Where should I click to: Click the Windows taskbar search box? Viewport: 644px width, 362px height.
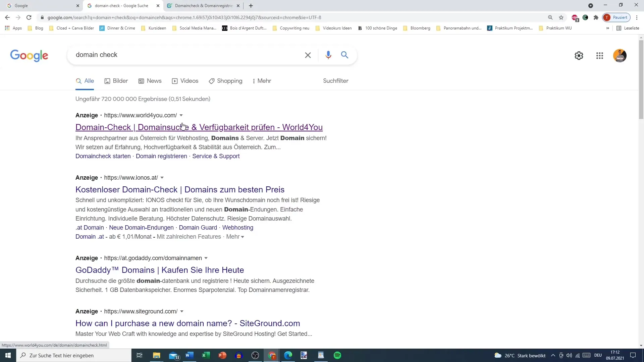click(74, 355)
